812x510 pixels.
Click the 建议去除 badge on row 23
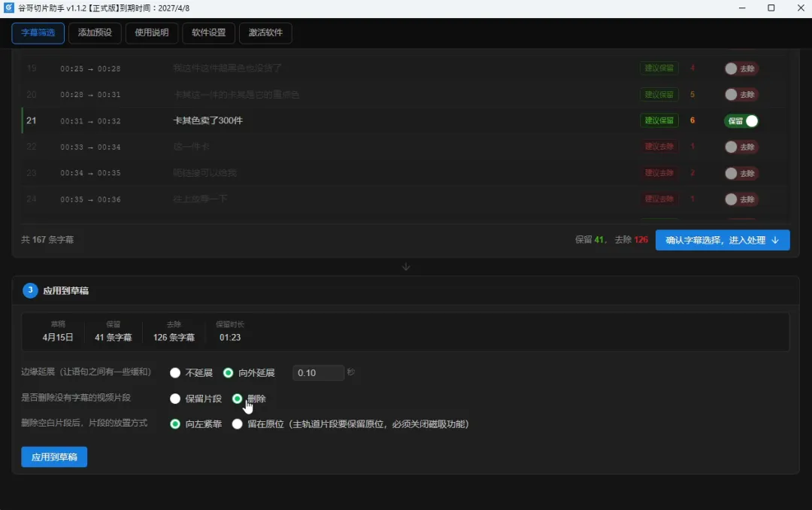coord(659,172)
